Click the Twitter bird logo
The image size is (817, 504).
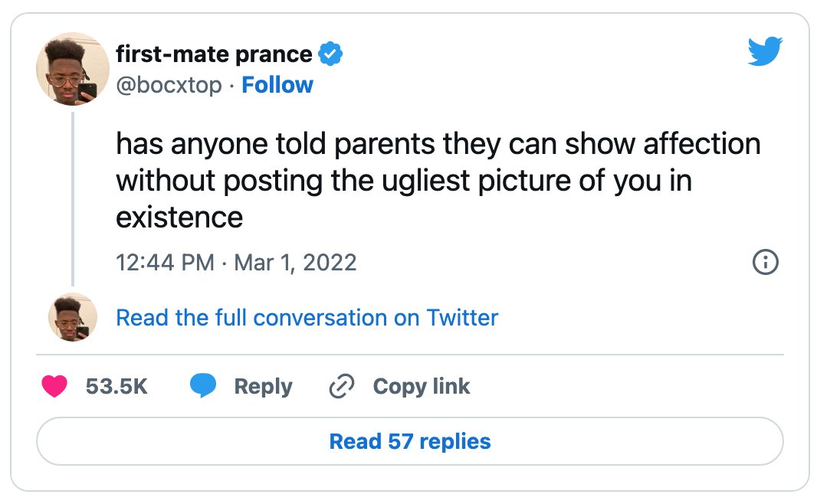click(x=765, y=51)
